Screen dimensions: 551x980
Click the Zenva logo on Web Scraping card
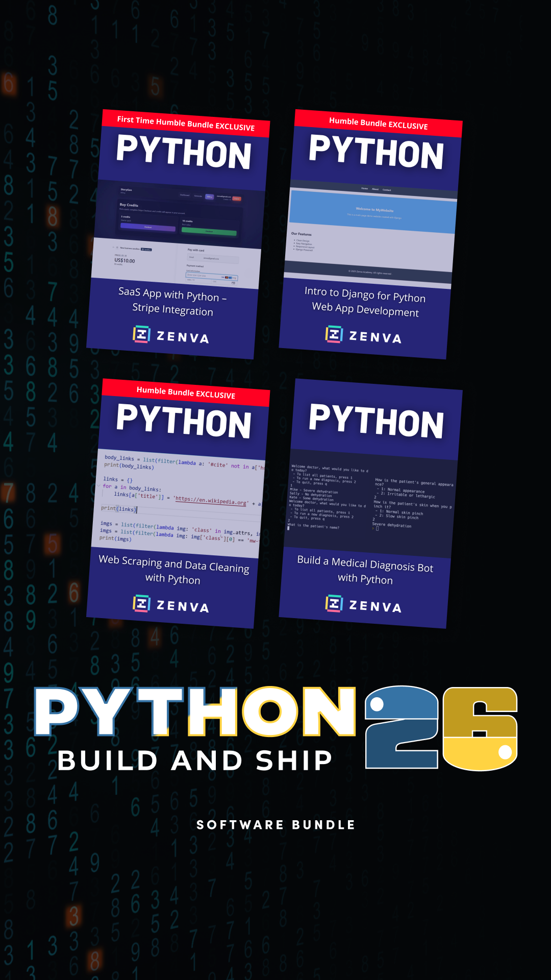coord(171,604)
